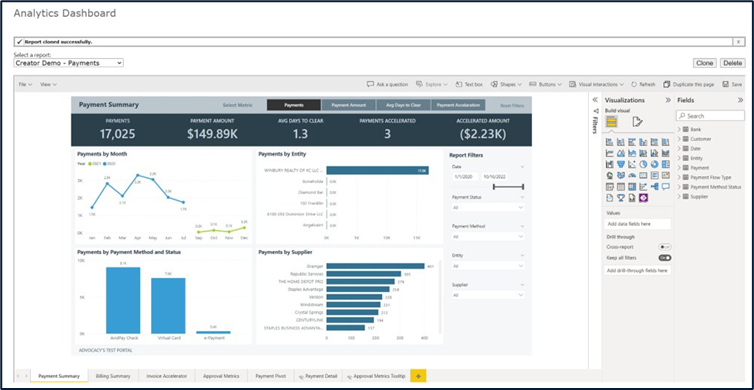Select the ribbon chart visual icon
754x390 pixels.
point(666,153)
